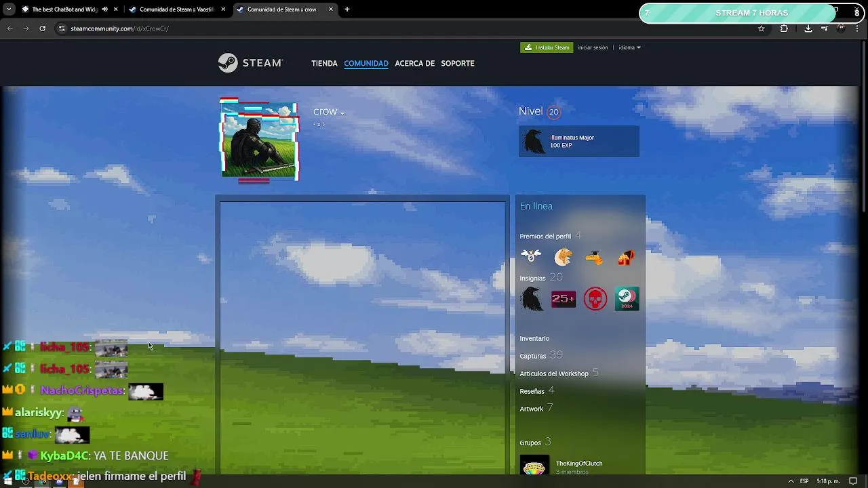View site information icon in address bar

click(x=62, y=28)
